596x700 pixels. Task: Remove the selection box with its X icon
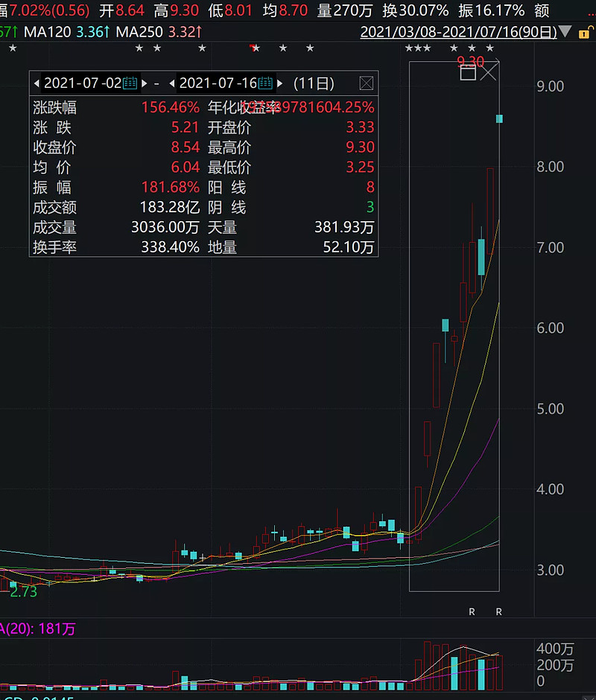pos(488,72)
